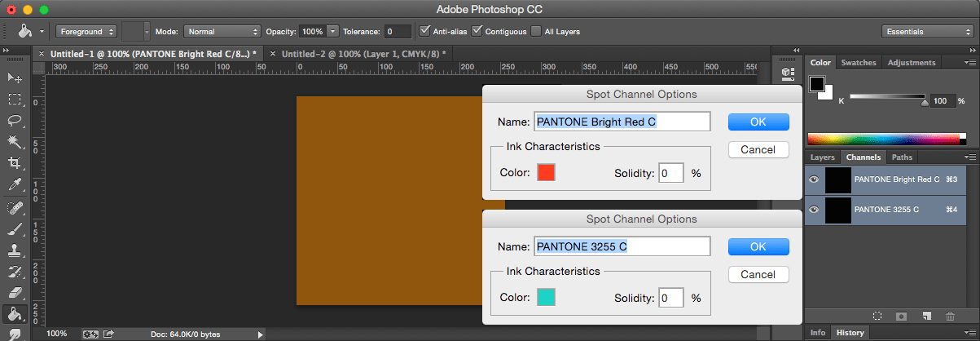980x341 pixels.
Task: Create new channel icon
Action: click(x=926, y=315)
